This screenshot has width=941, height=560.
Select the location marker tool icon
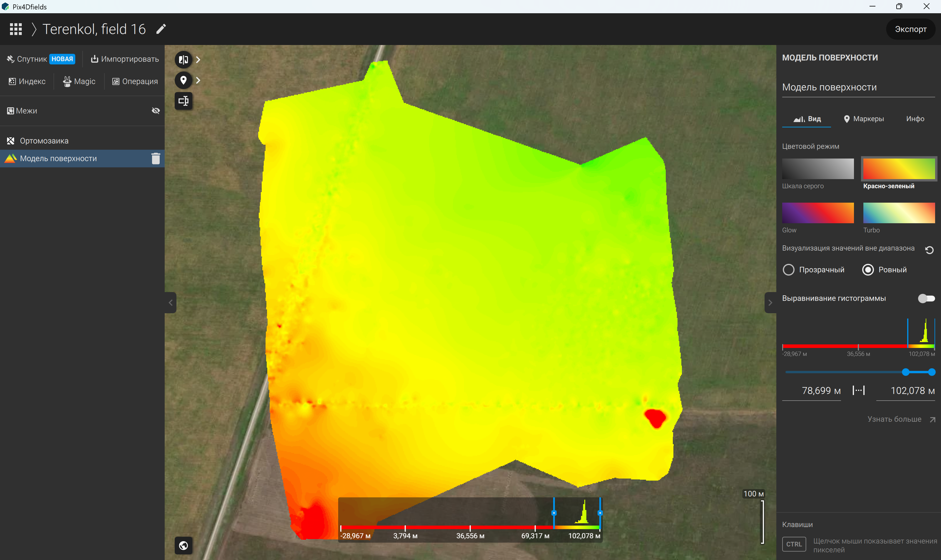183,80
